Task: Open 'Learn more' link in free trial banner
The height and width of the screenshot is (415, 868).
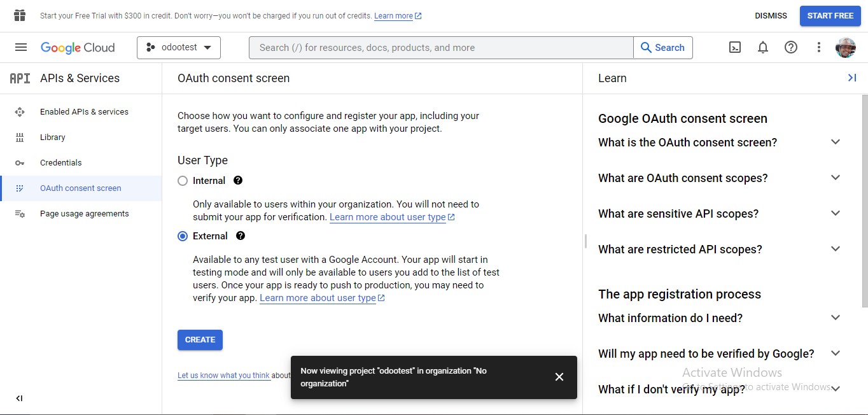Action: [398, 16]
